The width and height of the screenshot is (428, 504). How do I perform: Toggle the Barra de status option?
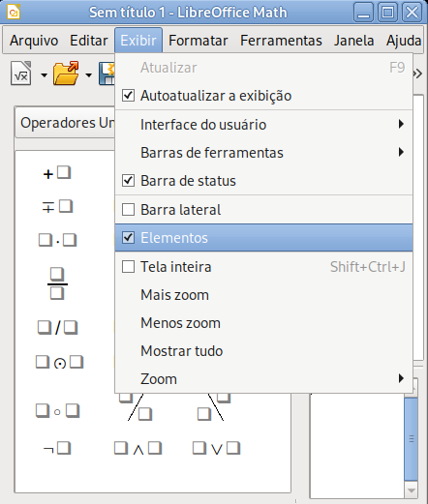pyautogui.click(x=263, y=181)
